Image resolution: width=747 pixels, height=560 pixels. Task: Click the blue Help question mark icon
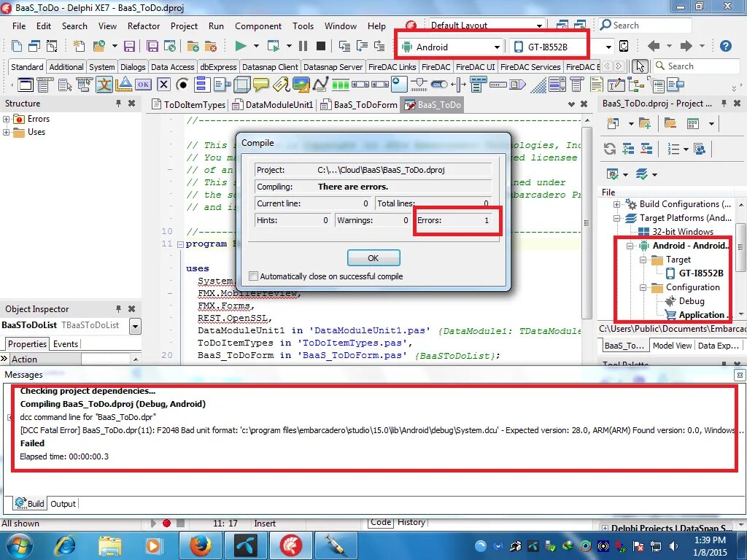point(726,46)
